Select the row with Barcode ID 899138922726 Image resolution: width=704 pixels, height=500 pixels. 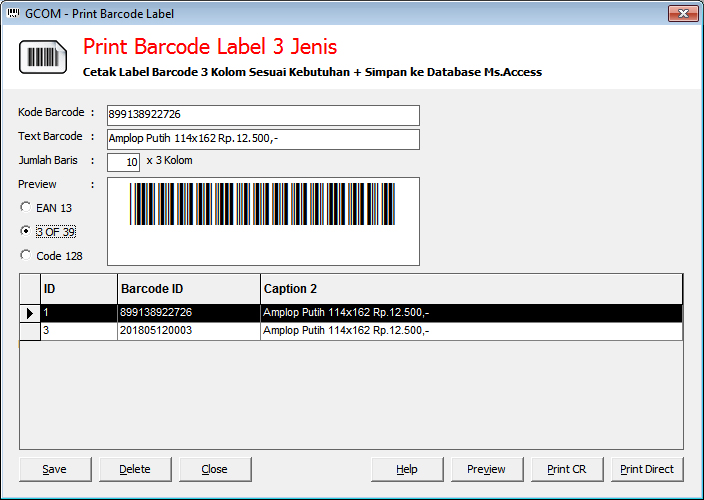coord(188,313)
